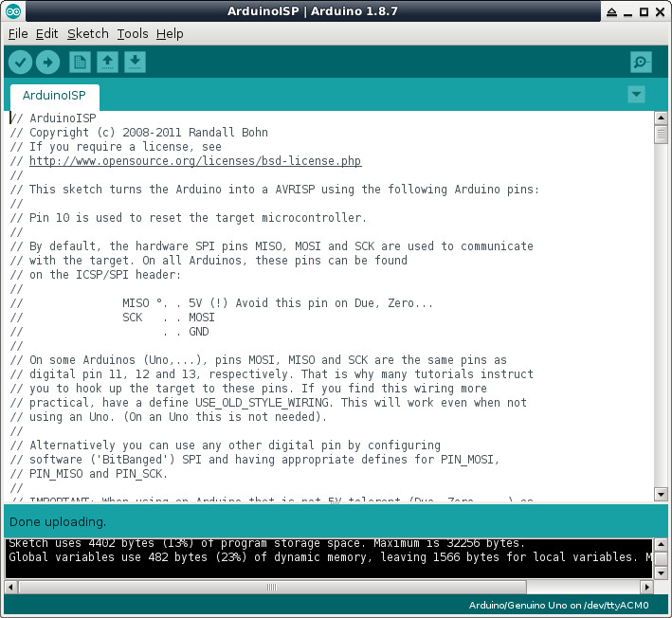The height and width of the screenshot is (618, 672).
Task: Open the Edit menu
Action: [x=46, y=33]
